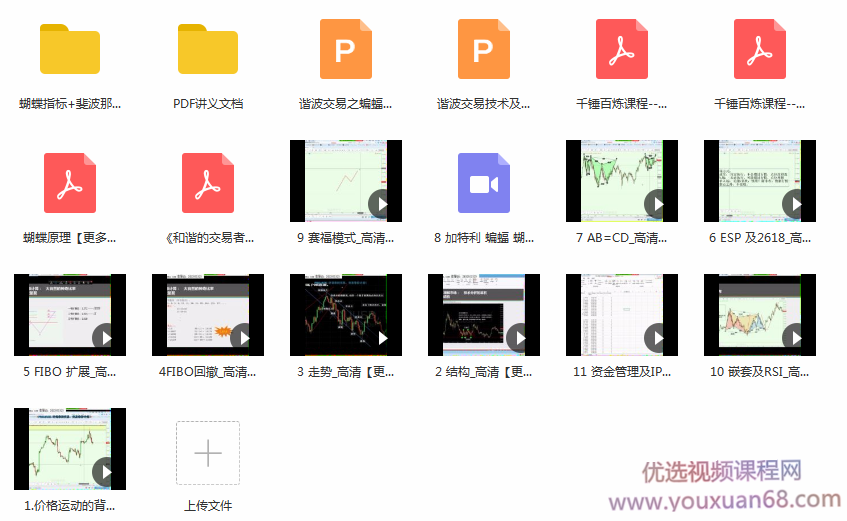This screenshot has height=521, width=847.
Task: Select the 7 AB=CD video thumbnail
Action: [x=622, y=181]
